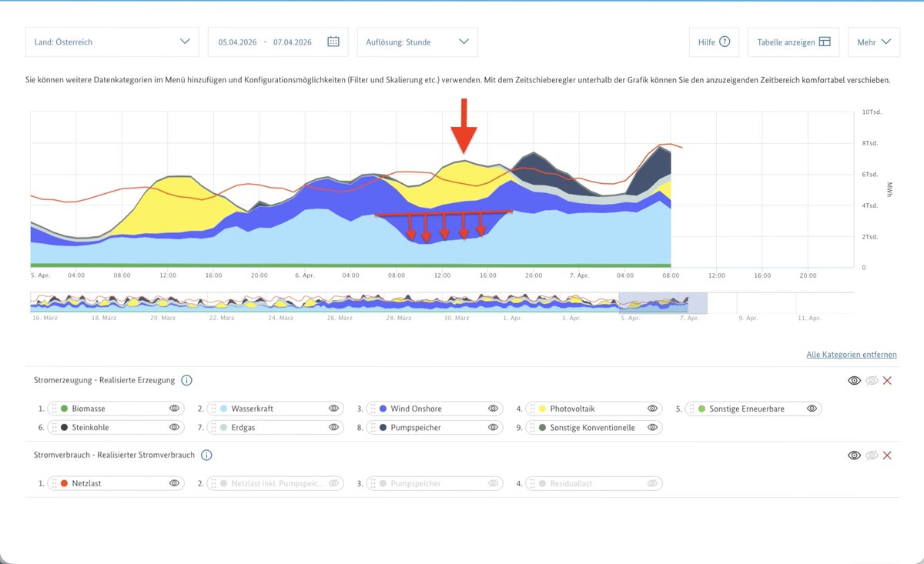
Task: Click the Netzlast red color dot
Action: tap(65, 483)
